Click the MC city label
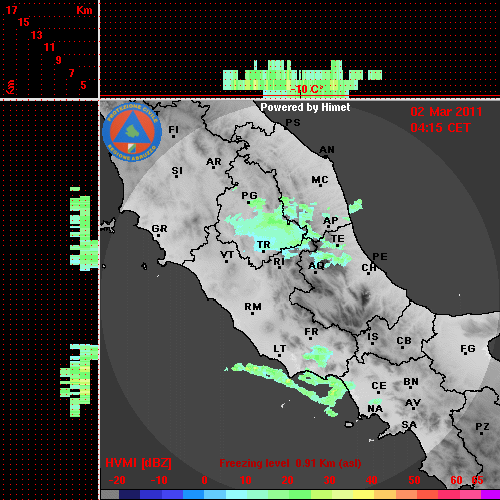 pos(320,180)
